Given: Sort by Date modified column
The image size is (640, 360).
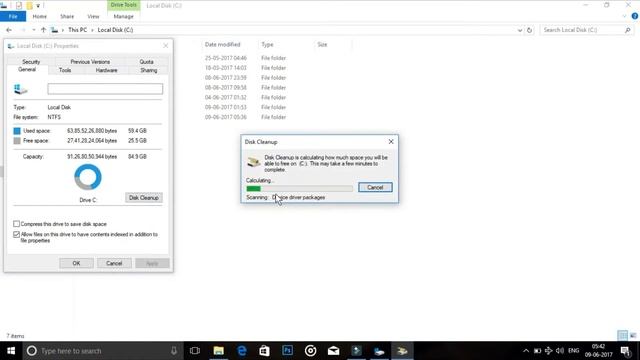Looking at the screenshot, I should [x=222, y=44].
